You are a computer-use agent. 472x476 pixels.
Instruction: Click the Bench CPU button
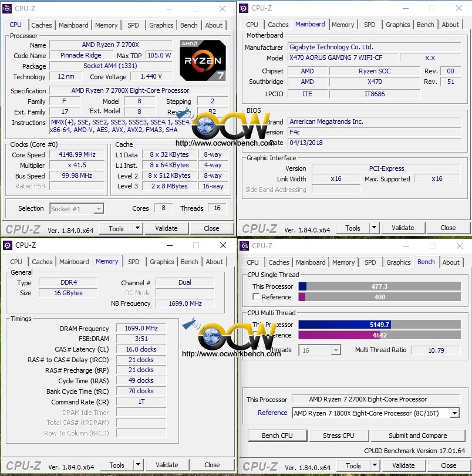277,436
